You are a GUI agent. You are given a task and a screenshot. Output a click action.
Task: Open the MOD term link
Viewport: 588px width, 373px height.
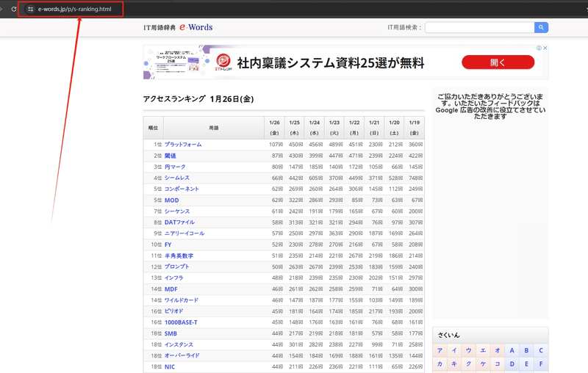(x=172, y=200)
